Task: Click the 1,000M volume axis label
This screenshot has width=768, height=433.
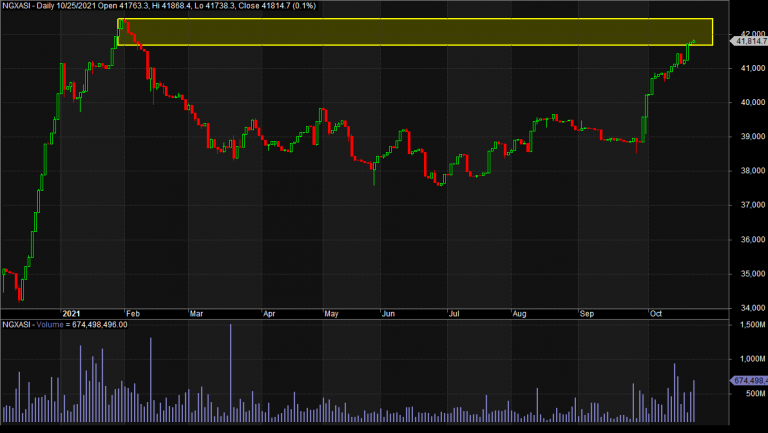Action: (x=753, y=359)
